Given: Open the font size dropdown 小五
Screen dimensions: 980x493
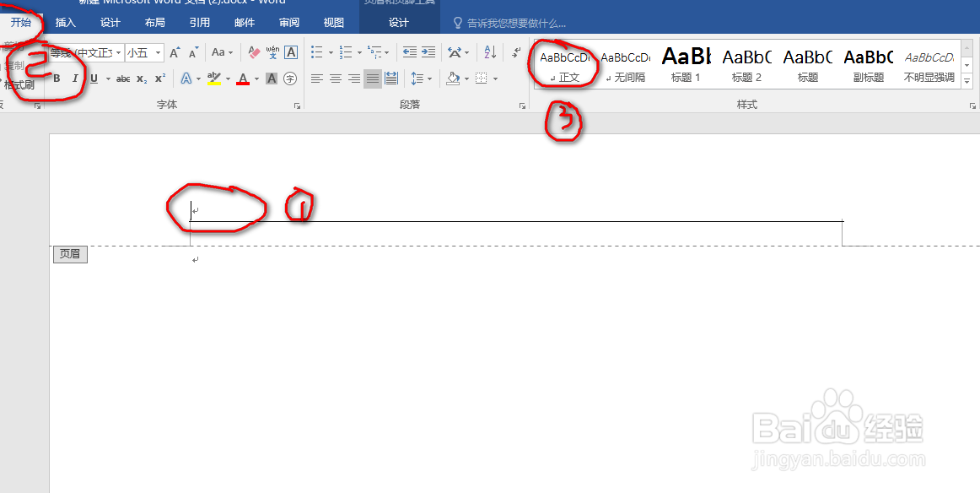Looking at the screenshot, I should [158, 53].
